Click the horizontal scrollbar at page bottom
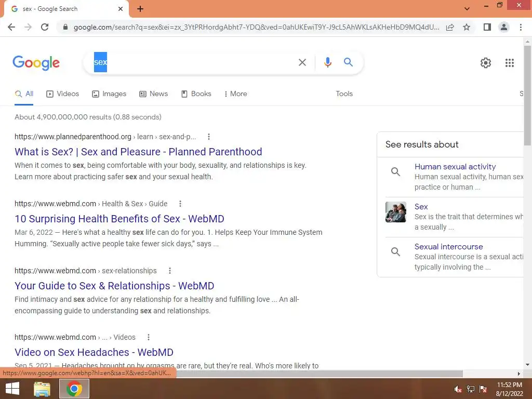 (319, 374)
